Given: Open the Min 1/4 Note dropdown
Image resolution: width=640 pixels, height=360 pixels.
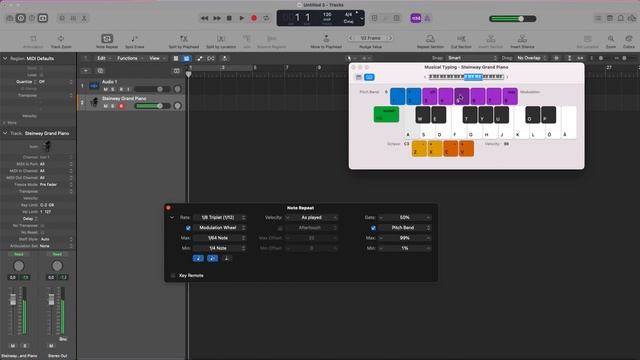Looking at the screenshot, I should pos(220,248).
